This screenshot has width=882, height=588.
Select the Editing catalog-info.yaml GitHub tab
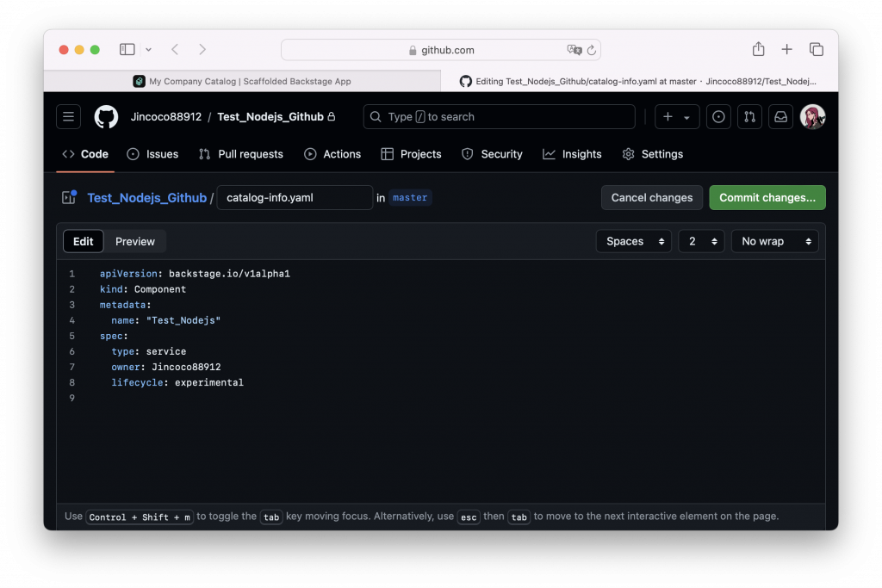pyautogui.click(x=640, y=81)
